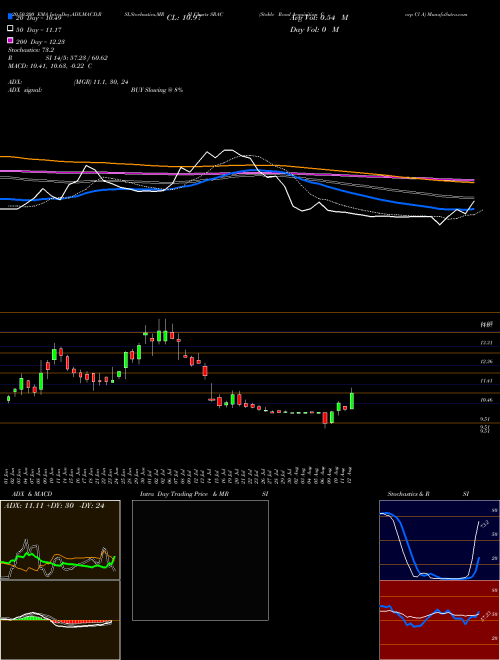Screen dimensions: 500x660
Task: Click the 'Intra Day Trading Price' panel title
Action: click(174, 494)
